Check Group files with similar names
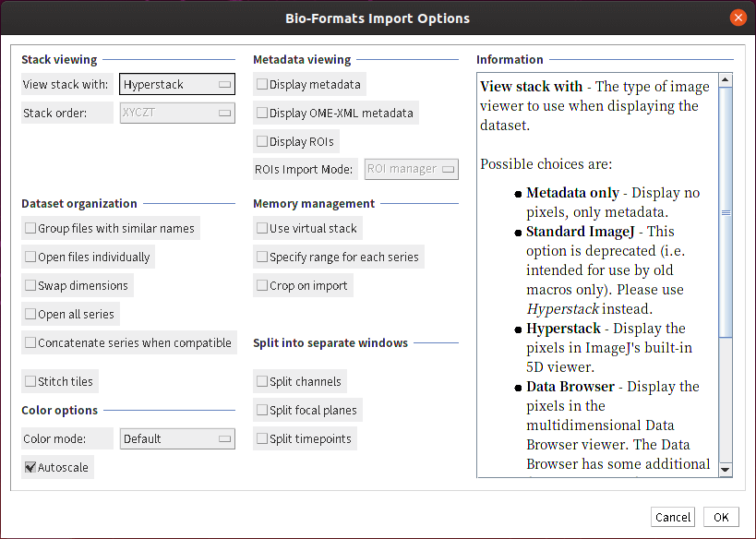Image resolution: width=756 pixels, height=539 pixels. pos(30,228)
